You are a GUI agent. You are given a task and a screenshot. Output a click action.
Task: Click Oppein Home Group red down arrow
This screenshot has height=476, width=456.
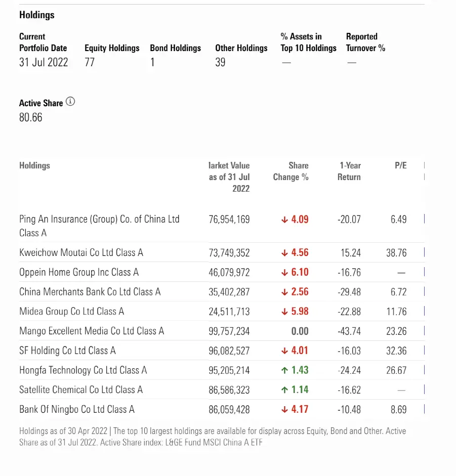pyautogui.click(x=284, y=273)
